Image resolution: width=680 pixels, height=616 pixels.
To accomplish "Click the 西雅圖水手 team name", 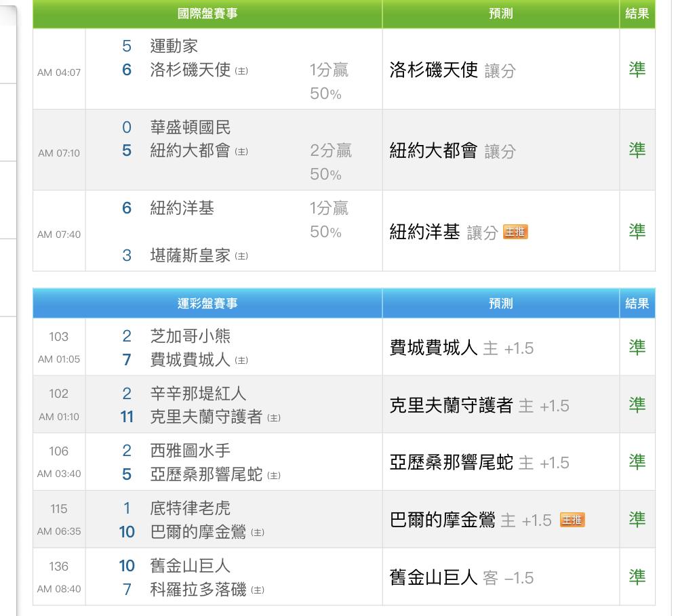I will tap(191, 451).
